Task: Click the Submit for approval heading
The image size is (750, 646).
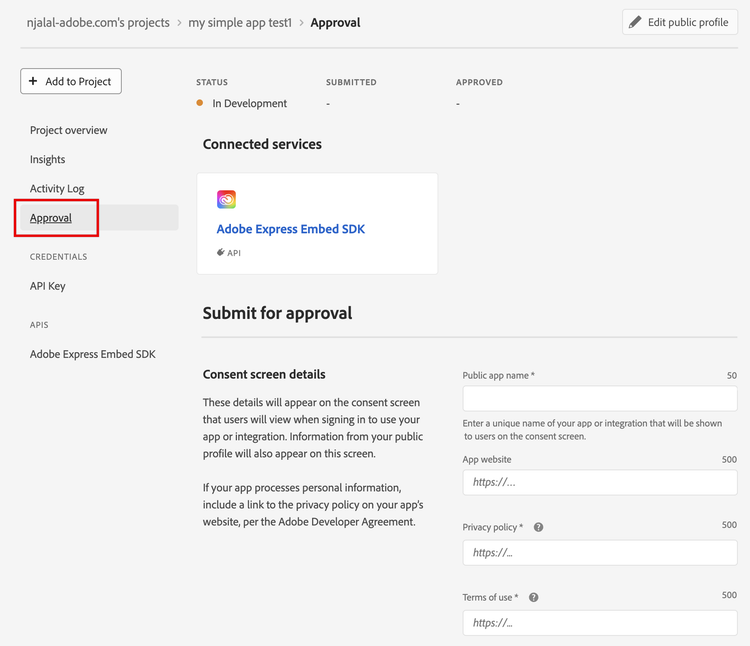Action: point(277,313)
